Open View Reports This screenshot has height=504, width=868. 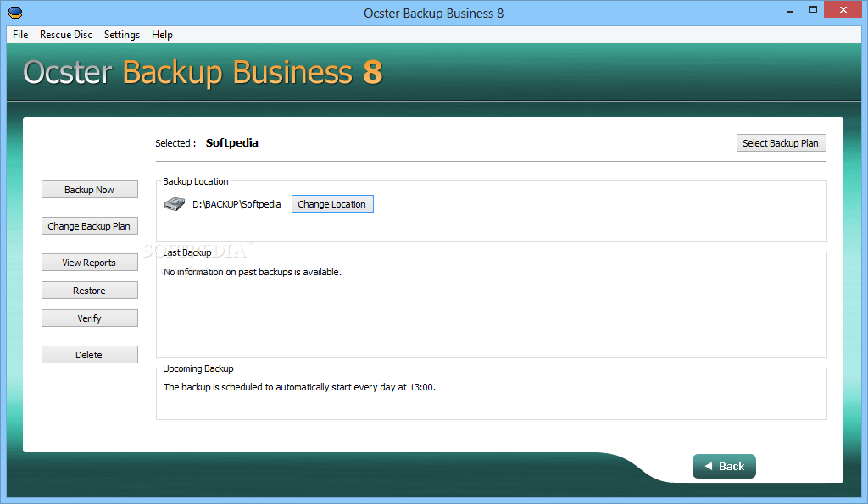click(90, 263)
